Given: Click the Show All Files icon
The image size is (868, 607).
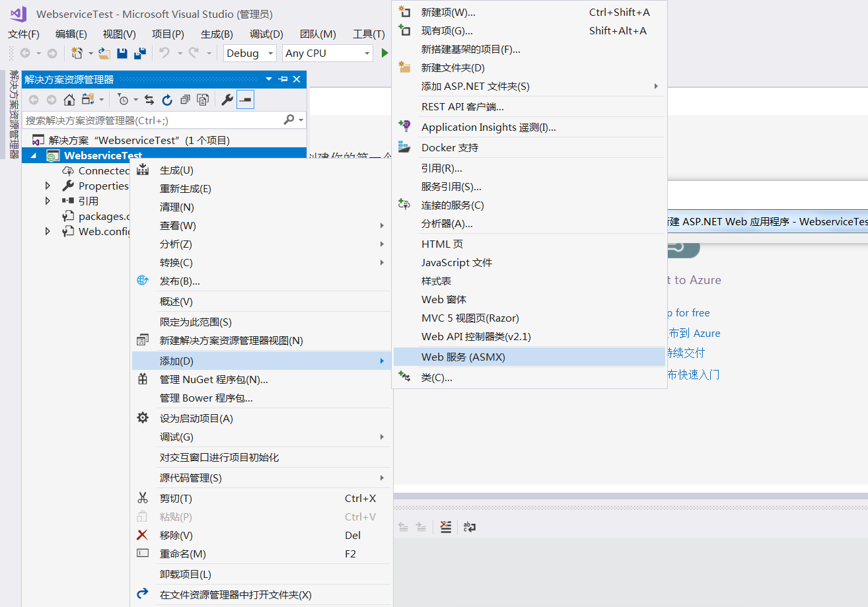Looking at the screenshot, I should click(203, 100).
